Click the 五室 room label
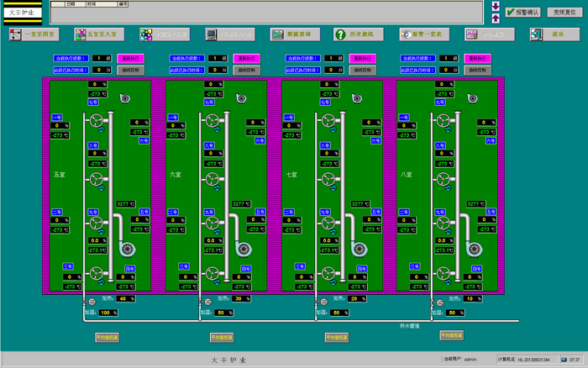 60,175
